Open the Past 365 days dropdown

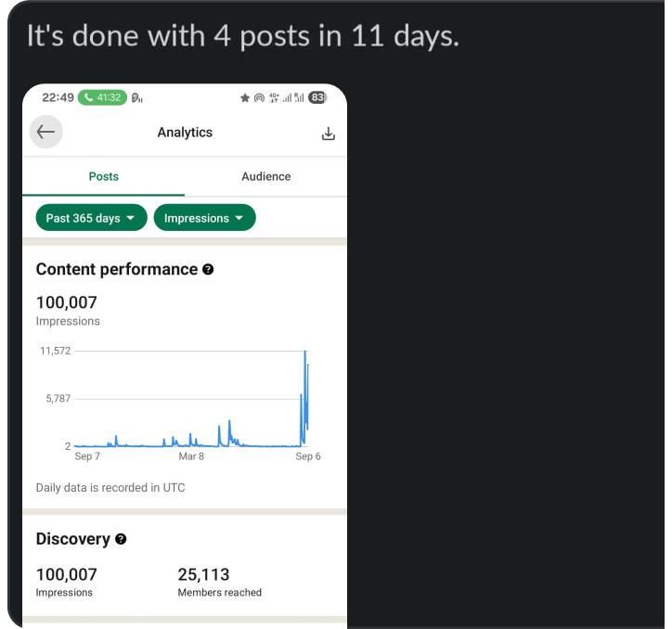pos(91,218)
